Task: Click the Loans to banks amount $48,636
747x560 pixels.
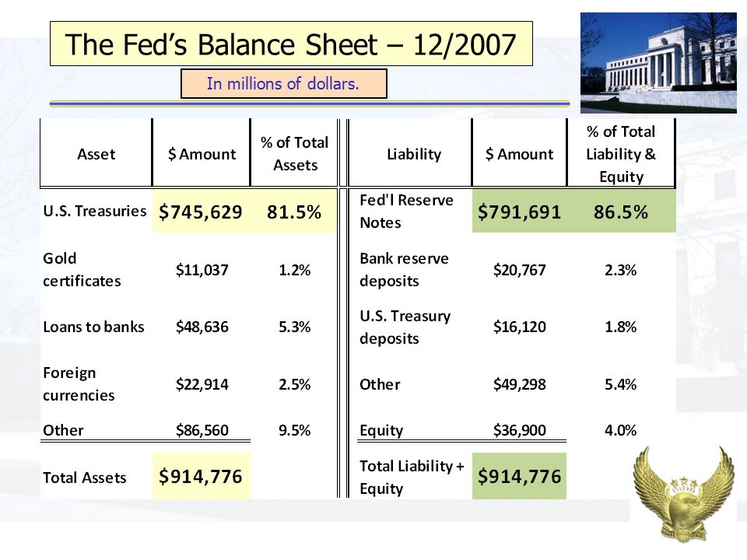Action: (x=202, y=327)
